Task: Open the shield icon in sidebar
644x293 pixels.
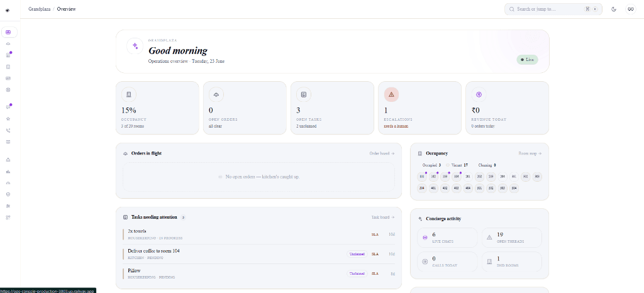Action: coord(8,194)
